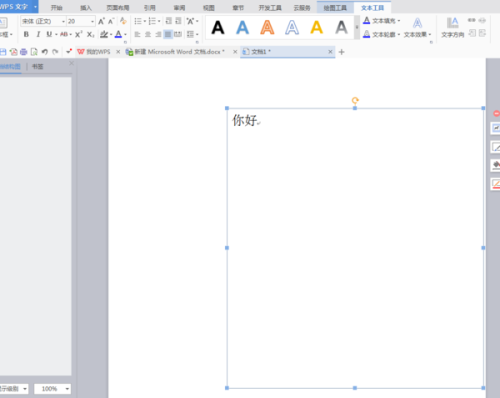Undo last action
Image resolution: width=500 pixels, height=398 pixels.
[x=45, y=52]
